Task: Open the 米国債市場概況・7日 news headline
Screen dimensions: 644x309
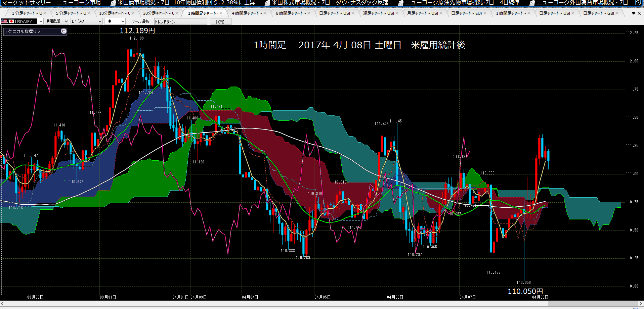Action: tap(186, 3)
